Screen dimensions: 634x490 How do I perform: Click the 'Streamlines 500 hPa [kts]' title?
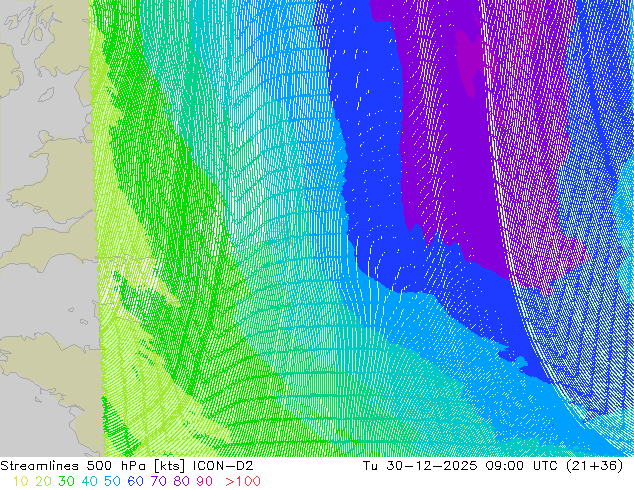[x=93, y=466]
